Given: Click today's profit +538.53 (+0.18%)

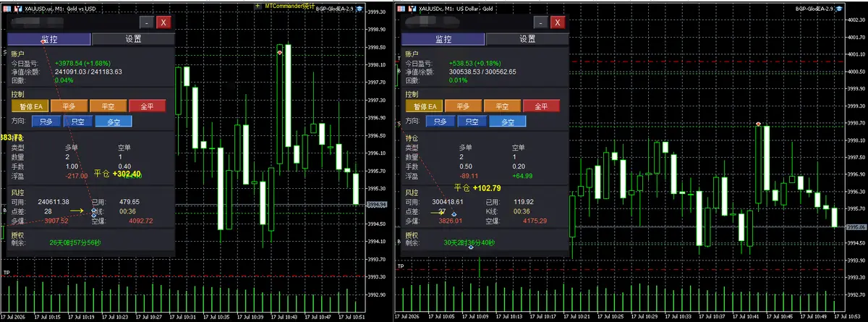Looking at the screenshot, I should 475,63.
